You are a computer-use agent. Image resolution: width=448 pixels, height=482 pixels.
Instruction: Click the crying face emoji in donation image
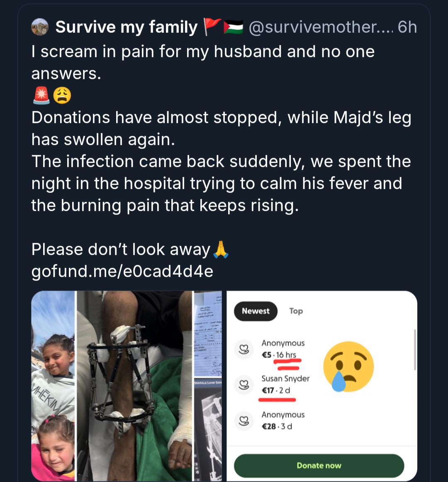[348, 367]
